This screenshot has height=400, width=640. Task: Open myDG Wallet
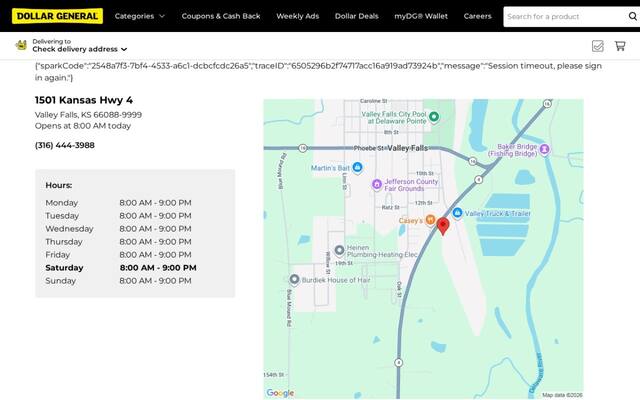(421, 16)
